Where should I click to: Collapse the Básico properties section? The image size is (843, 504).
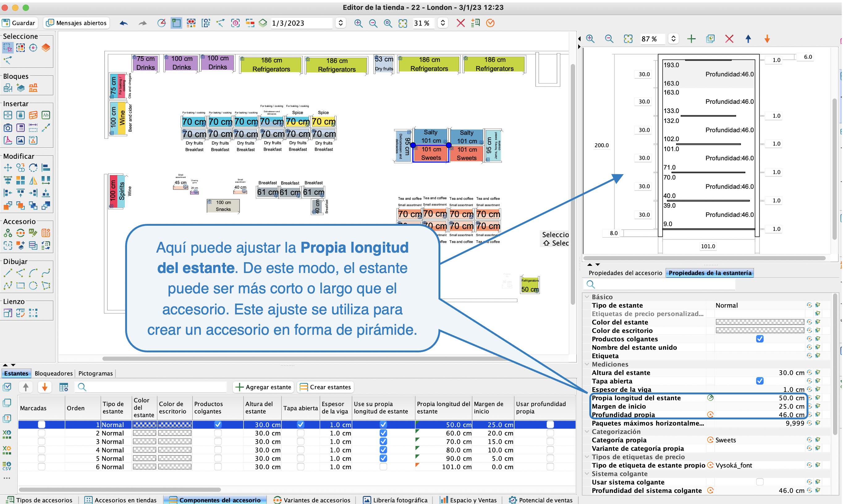[x=587, y=297]
